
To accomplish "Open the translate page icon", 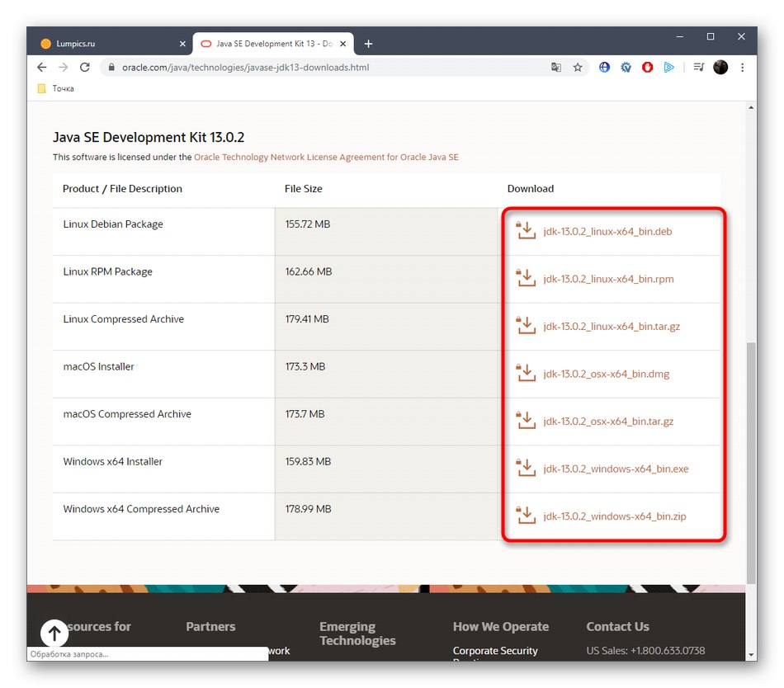I will click(555, 67).
